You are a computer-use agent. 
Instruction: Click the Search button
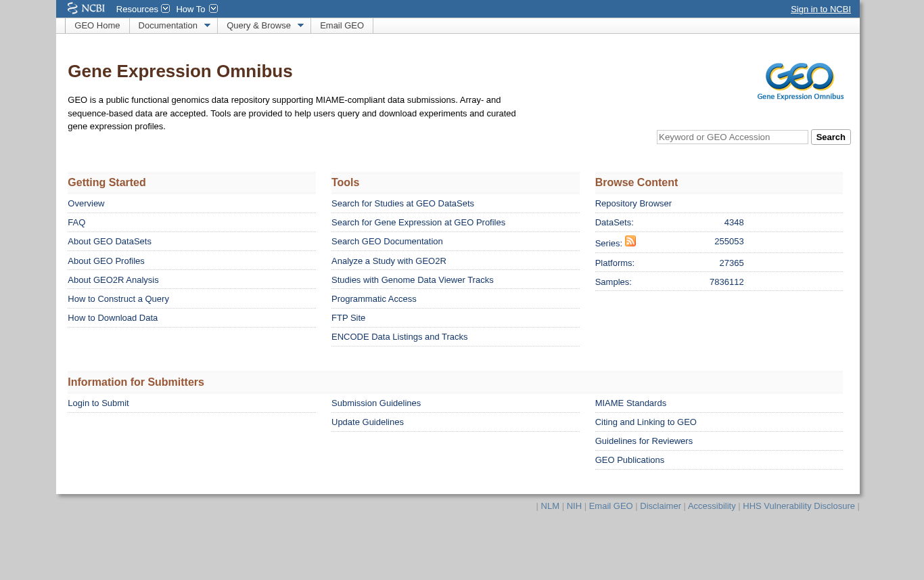(831, 137)
